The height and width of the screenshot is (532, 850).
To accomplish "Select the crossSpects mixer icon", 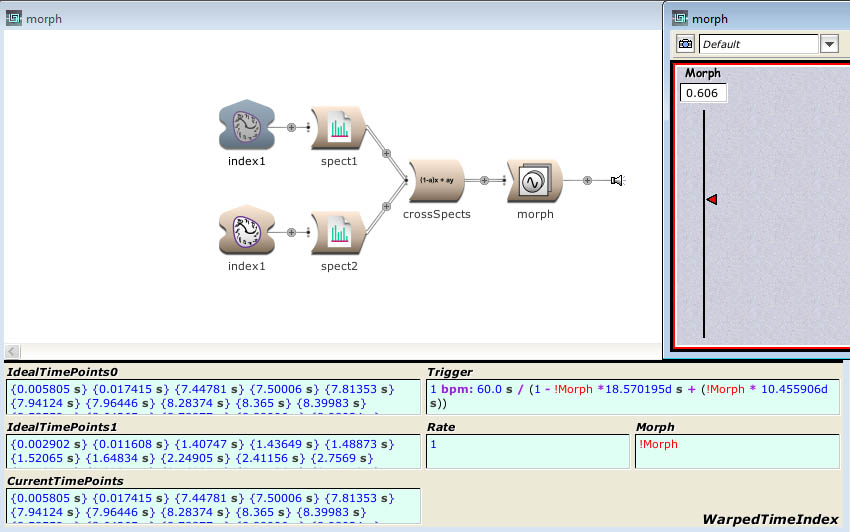I will (x=437, y=181).
